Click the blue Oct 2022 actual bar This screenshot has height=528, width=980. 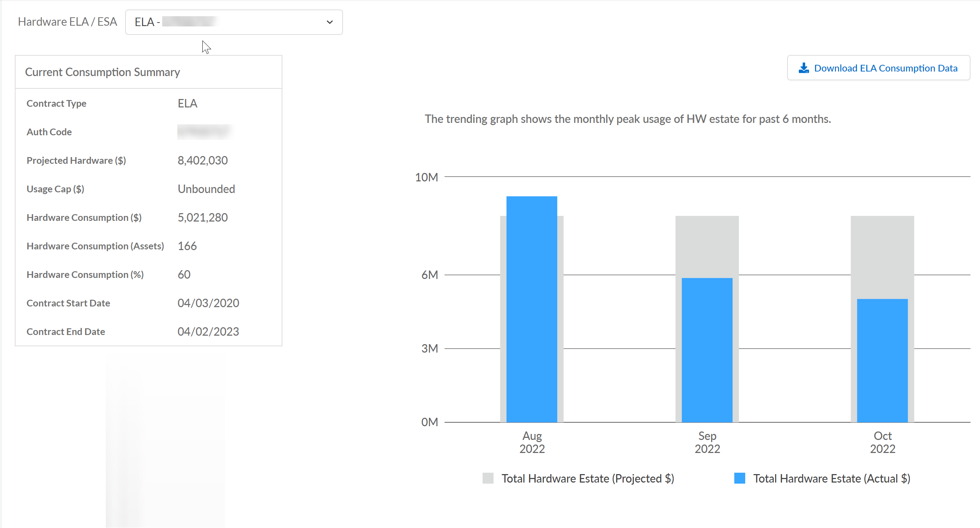[882, 360]
